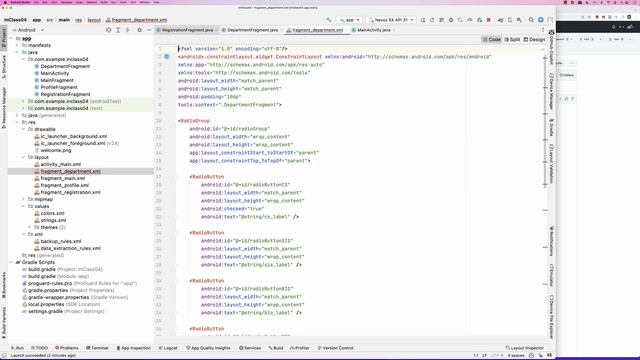Open the Terminal tool window
This screenshot has height=360, width=640.
pyautogui.click(x=97, y=348)
